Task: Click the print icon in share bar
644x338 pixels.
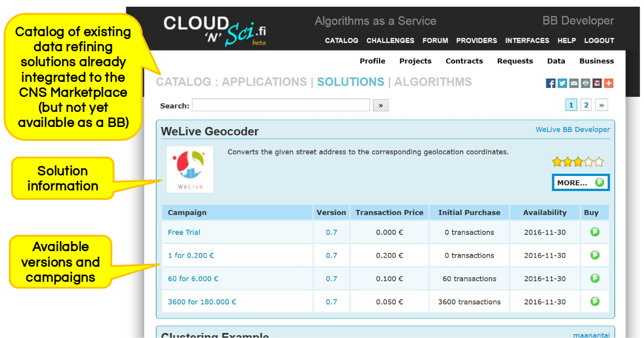Action: click(x=585, y=84)
